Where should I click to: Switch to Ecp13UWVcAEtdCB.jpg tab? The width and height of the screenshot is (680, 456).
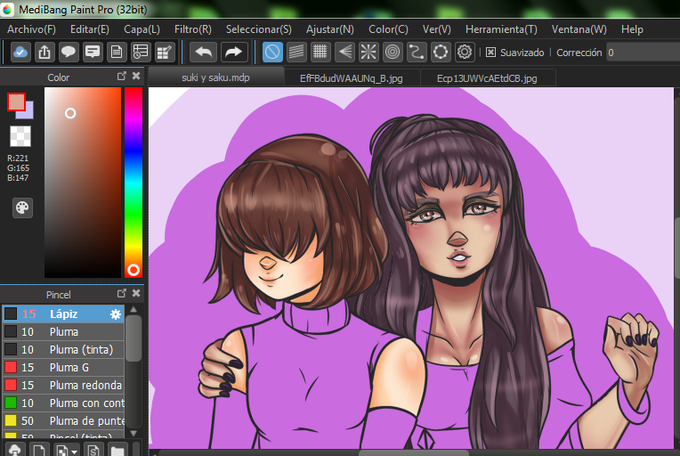487,78
